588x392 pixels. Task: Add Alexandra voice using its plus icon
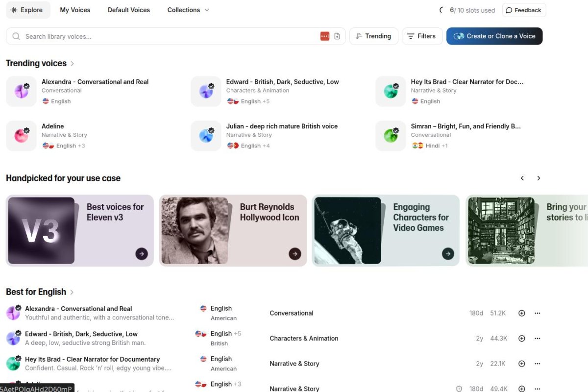[521, 313]
